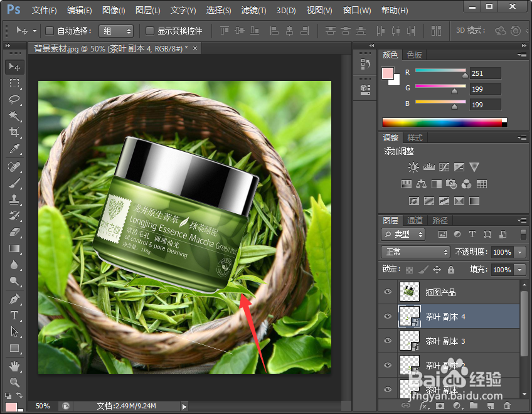Hide the 抠图产品 layer
The width and height of the screenshot is (532, 414).
pyautogui.click(x=388, y=292)
